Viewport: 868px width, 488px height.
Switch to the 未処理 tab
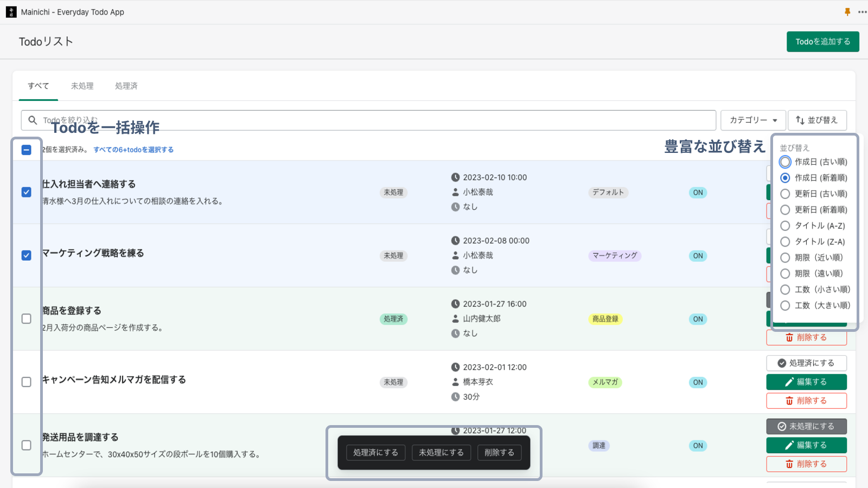(x=82, y=86)
